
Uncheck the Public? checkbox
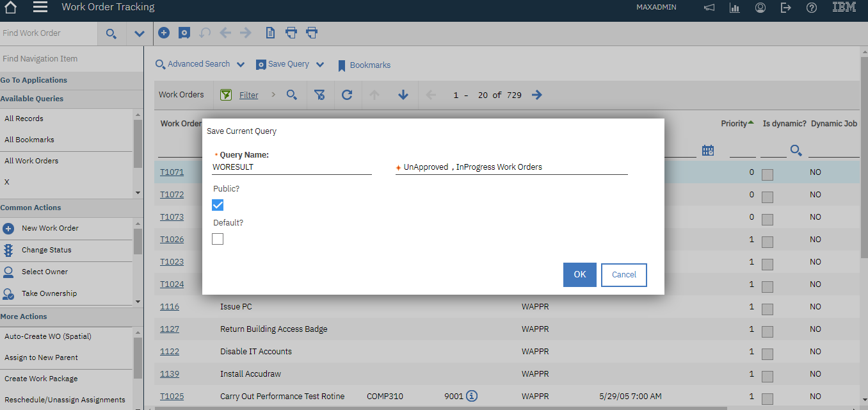[x=218, y=204]
